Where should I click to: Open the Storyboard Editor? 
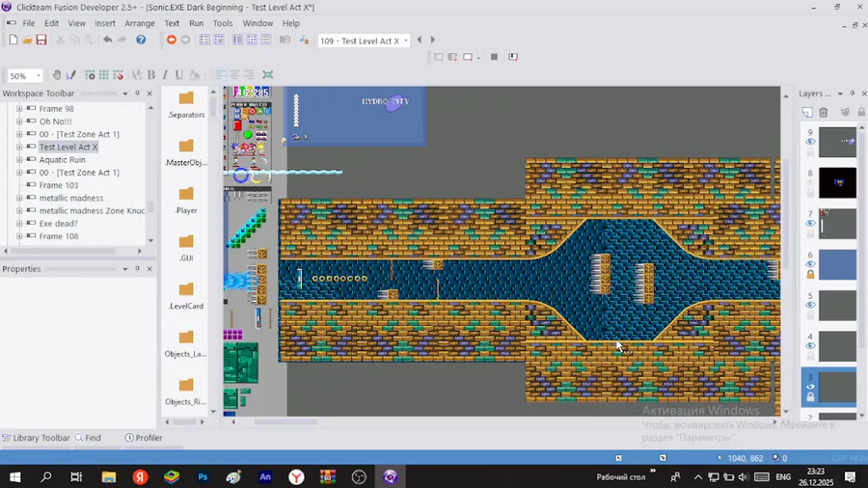click(204, 40)
